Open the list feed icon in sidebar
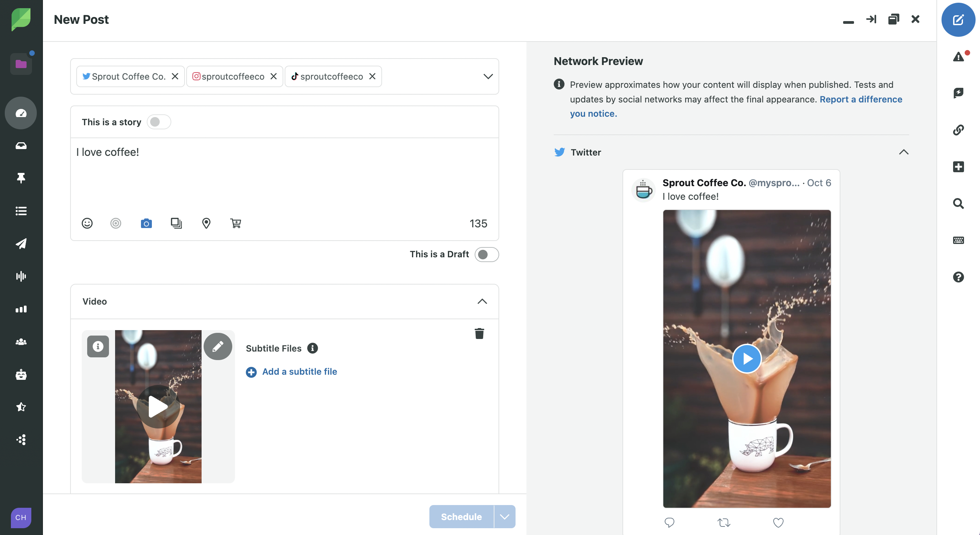 21,211
